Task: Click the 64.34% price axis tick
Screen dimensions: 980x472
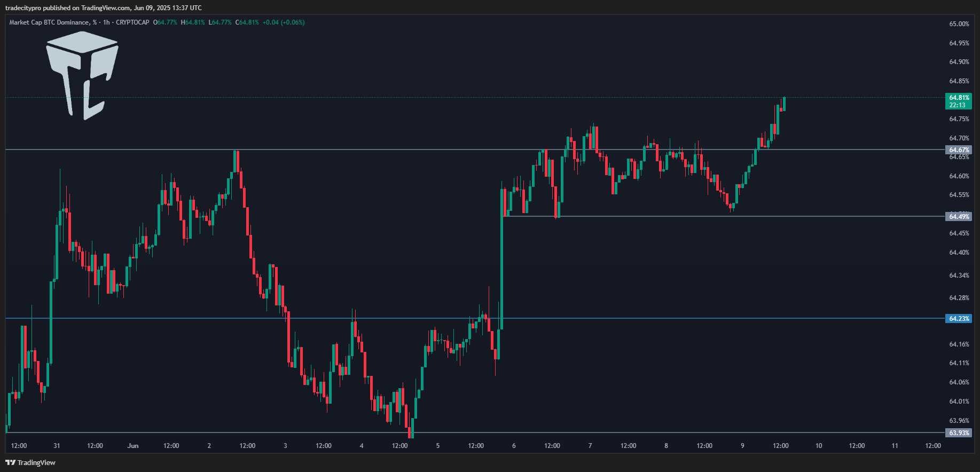Action: 959,276
